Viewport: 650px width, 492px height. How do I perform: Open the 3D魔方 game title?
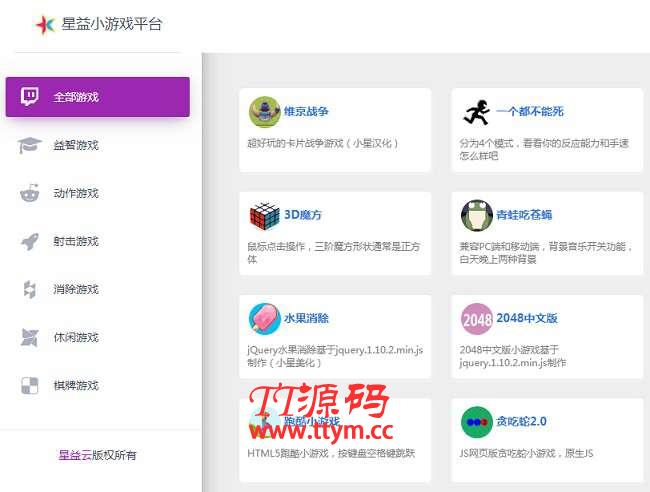pyautogui.click(x=303, y=215)
